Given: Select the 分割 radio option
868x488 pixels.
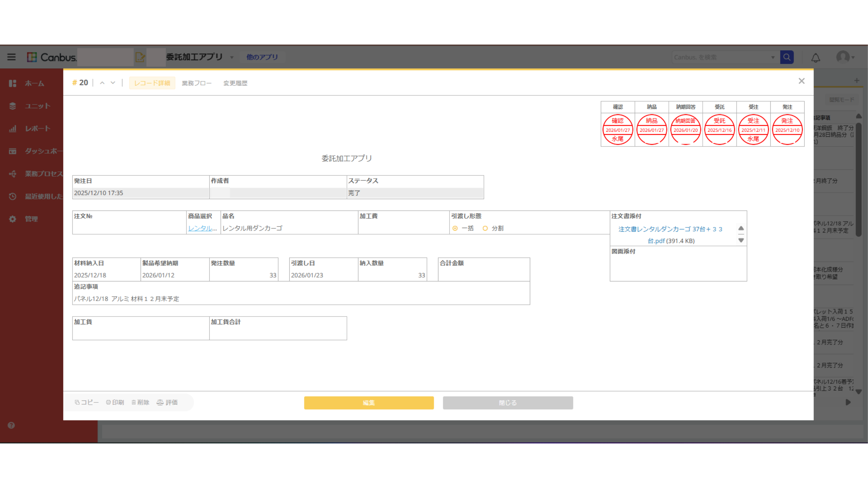Looking at the screenshot, I should [485, 228].
